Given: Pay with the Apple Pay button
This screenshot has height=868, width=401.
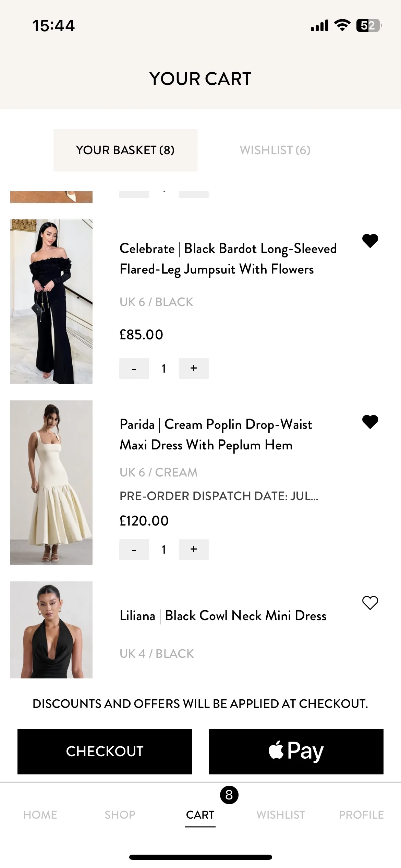Looking at the screenshot, I should tap(296, 751).
